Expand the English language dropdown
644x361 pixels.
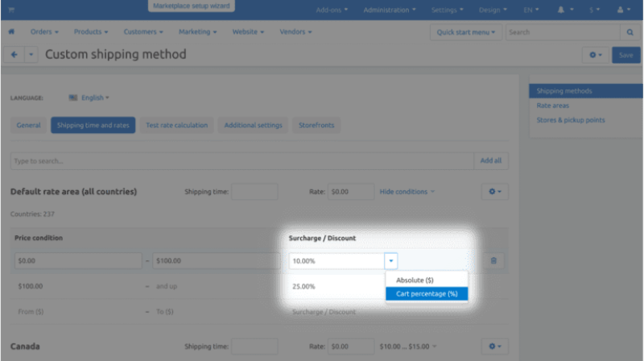tap(89, 98)
